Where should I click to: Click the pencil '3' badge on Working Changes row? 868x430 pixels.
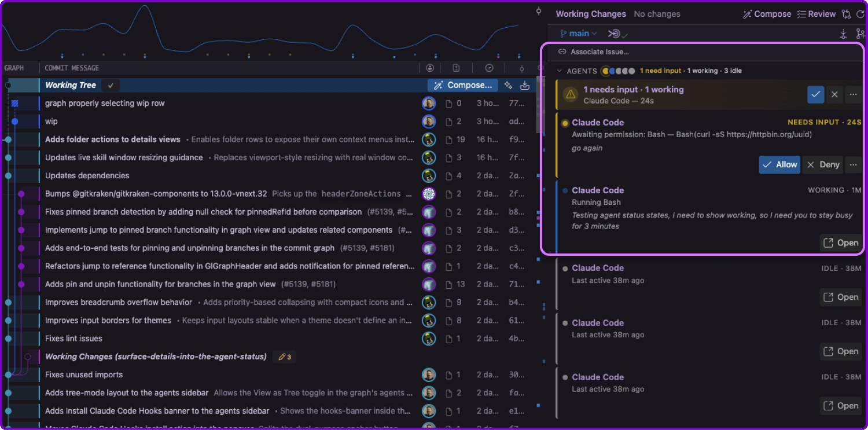coord(285,357)
